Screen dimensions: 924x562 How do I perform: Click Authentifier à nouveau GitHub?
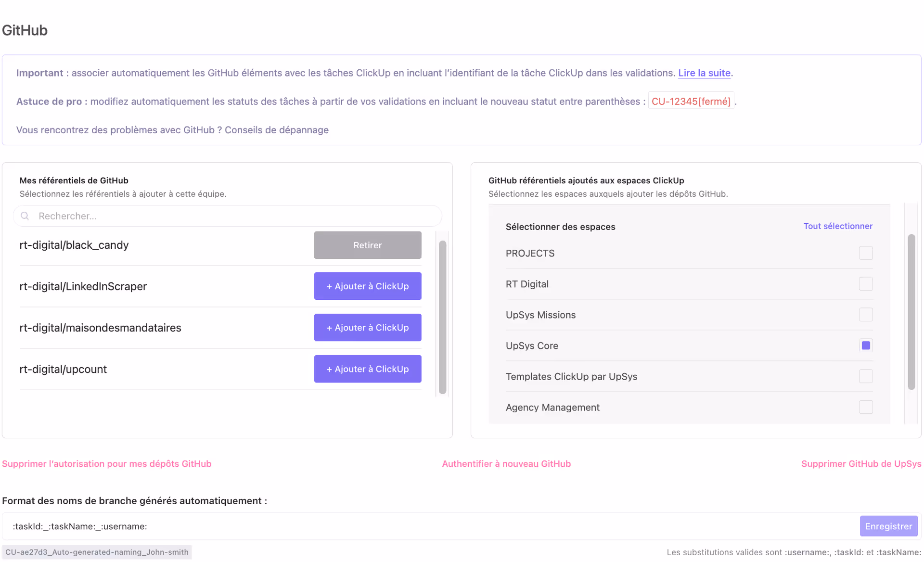(506, 463)
